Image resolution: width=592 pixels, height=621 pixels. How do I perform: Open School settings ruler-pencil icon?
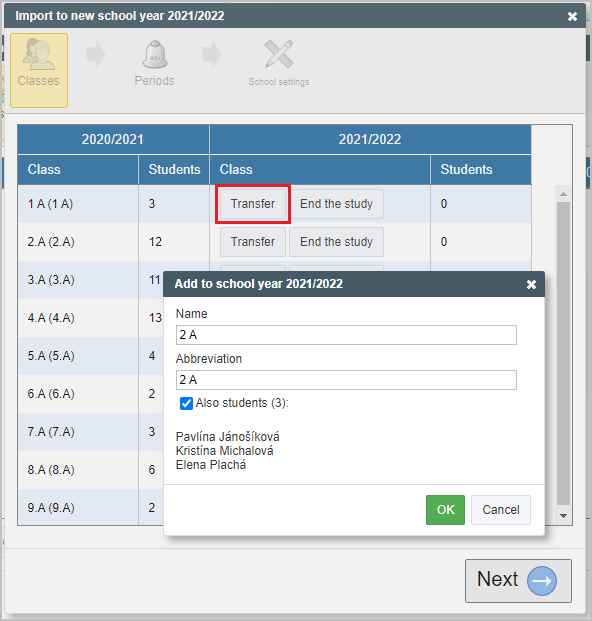point(279,54)
